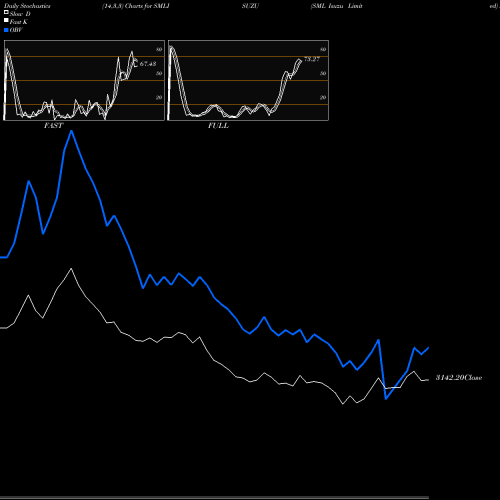
Task: Click the 3142.20 Close price label
Action: (x=459, y=378)
